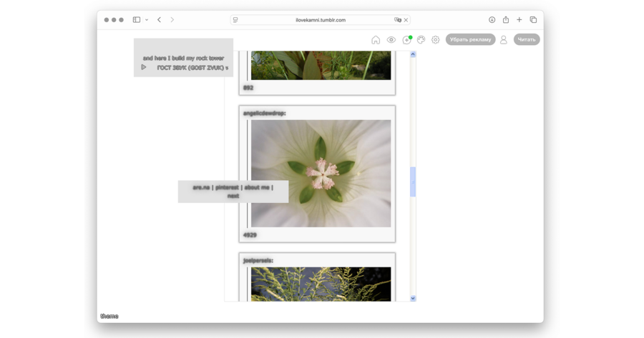
Task: Expand the sidebar dropdown chevron
Action: coord(147,20)
